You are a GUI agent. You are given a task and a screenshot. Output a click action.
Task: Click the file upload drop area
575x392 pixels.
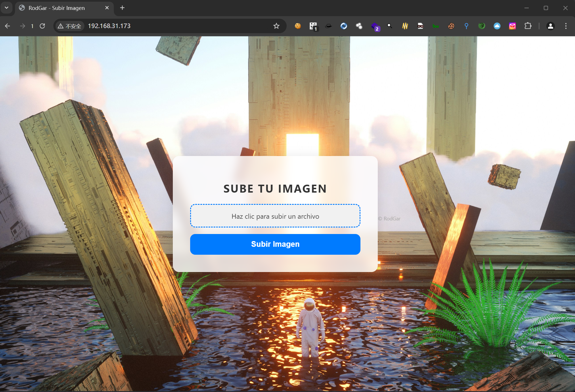tap(275, 216)
